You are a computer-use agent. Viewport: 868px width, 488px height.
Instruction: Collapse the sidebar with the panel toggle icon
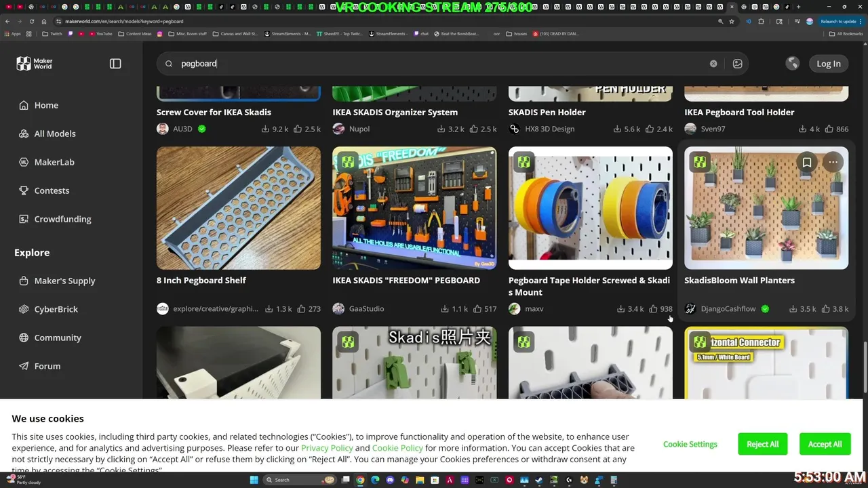click(x=115, y=64)
